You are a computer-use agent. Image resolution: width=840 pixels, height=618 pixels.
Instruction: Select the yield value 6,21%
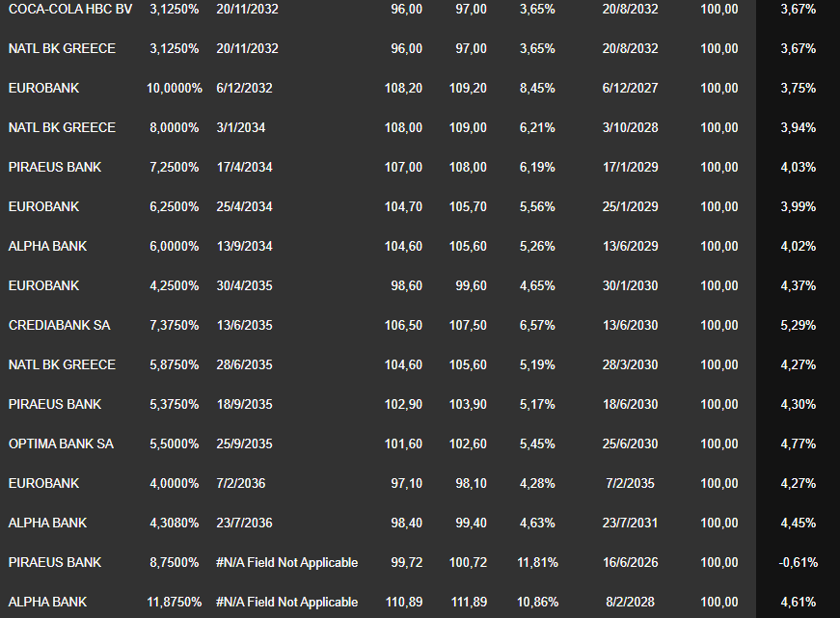point(537,127)
